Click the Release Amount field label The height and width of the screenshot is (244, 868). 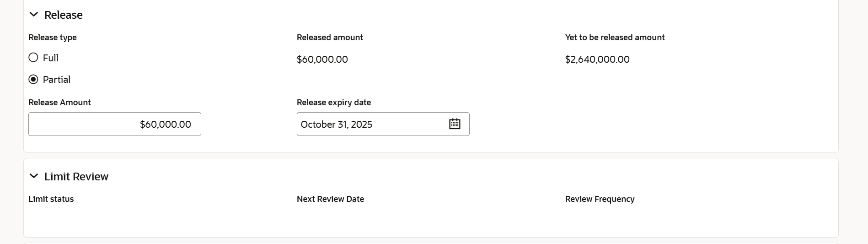[x=60, y=103]
